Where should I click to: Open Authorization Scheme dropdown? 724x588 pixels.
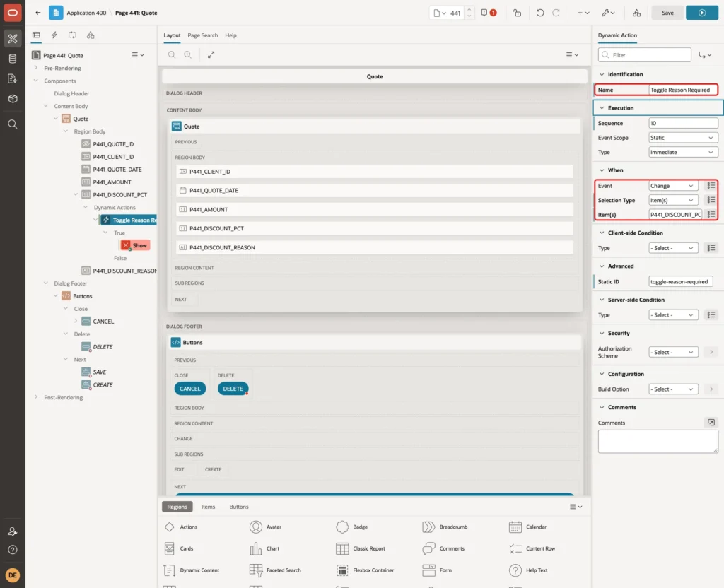673,352
